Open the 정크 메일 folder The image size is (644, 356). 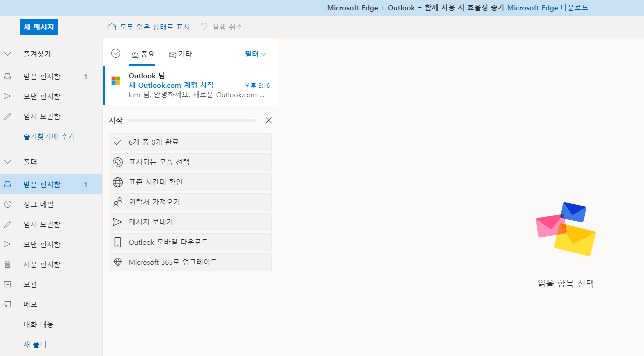tap(51, 204)
